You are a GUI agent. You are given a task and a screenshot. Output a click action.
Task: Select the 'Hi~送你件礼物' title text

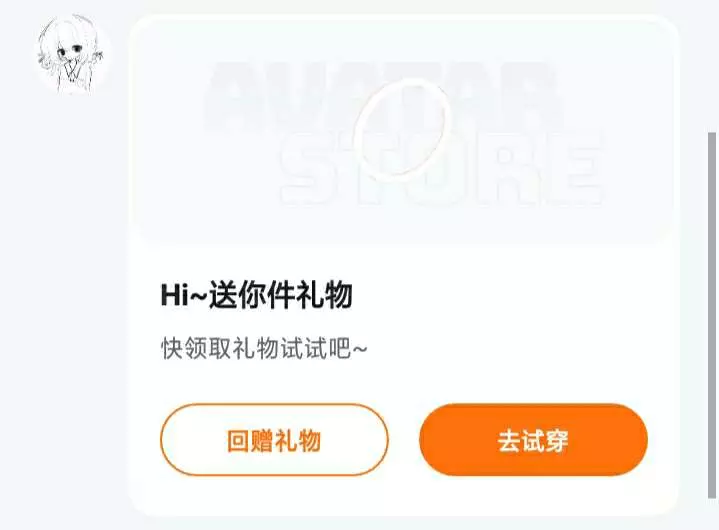pyautogui.click(x=257, y=295)
